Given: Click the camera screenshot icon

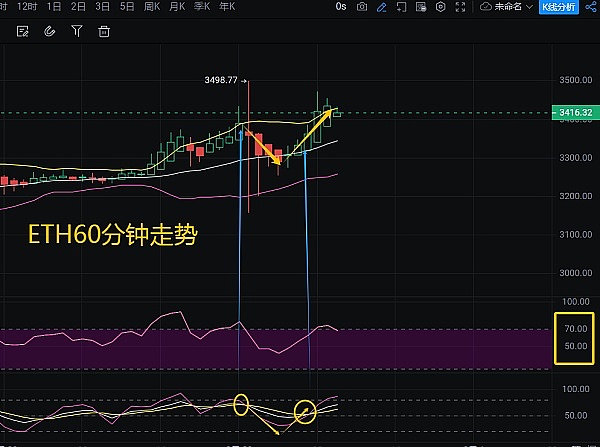Looking at the screenshot, I should (x=361, y=6).
